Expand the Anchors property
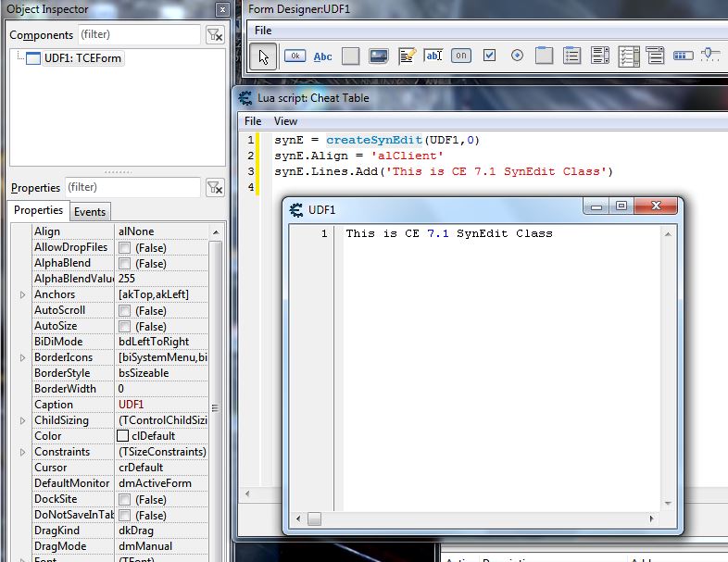The height and width of the screenshot is (562, 728). pyautogui.click(x=23, y=294)
